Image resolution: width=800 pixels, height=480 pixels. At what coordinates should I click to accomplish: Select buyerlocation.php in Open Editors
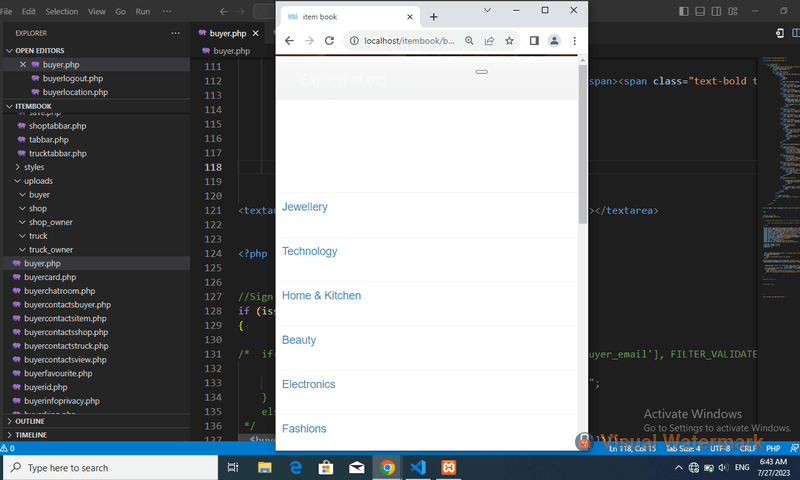coord(76,92)
